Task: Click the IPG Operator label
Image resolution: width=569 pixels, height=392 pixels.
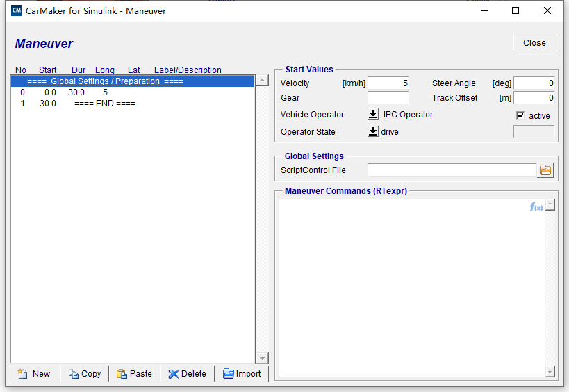Action: tap(408, 114)
